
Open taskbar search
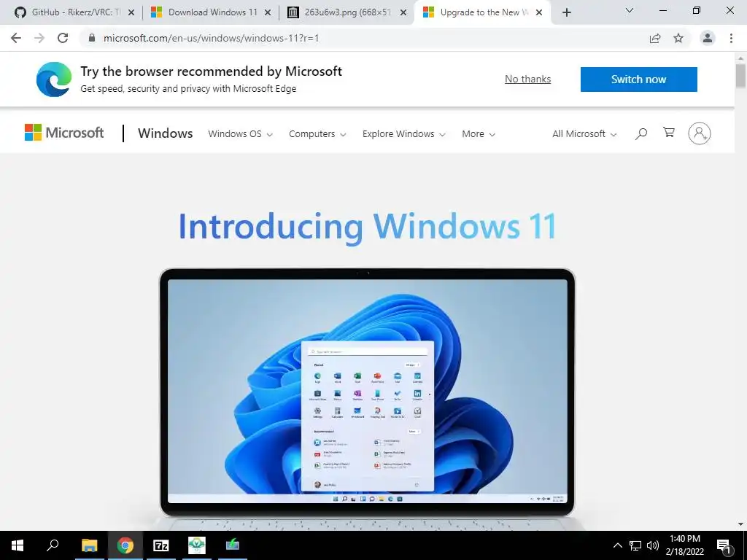[x=53, y=545]
